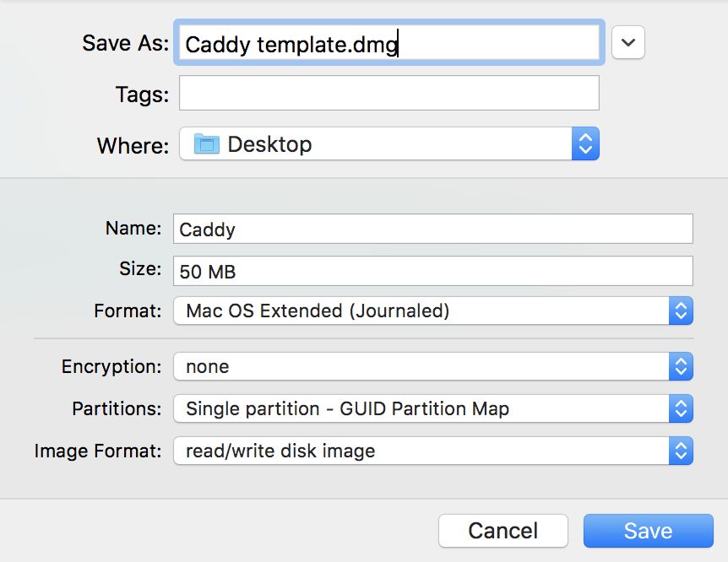Viewport: 728px width, 562px height.
Task: Click the blue arrows on the Partitions popup
Action: [x=681, y=409]
